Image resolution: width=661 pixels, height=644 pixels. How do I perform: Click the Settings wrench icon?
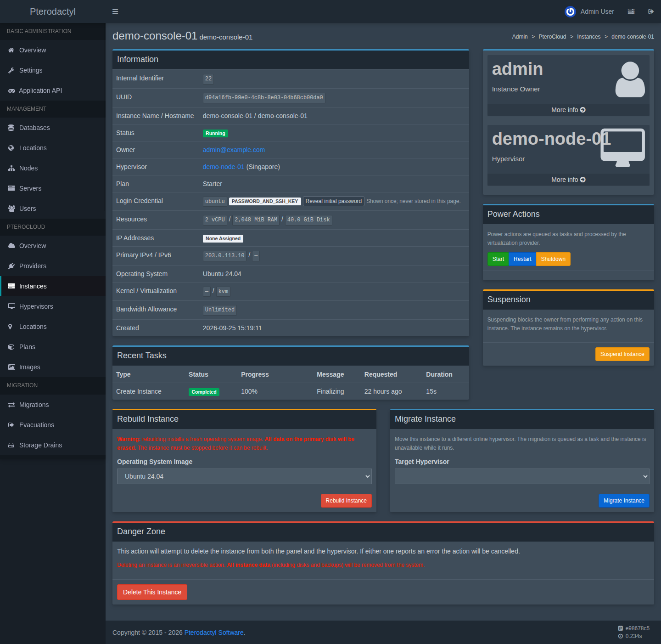[x=11, y=70]
